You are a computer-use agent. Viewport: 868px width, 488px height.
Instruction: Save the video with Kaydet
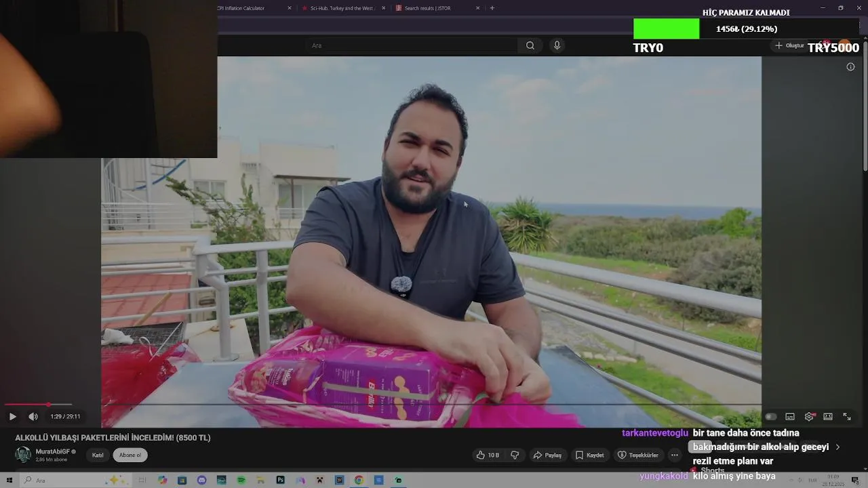[x=589, y=455]
